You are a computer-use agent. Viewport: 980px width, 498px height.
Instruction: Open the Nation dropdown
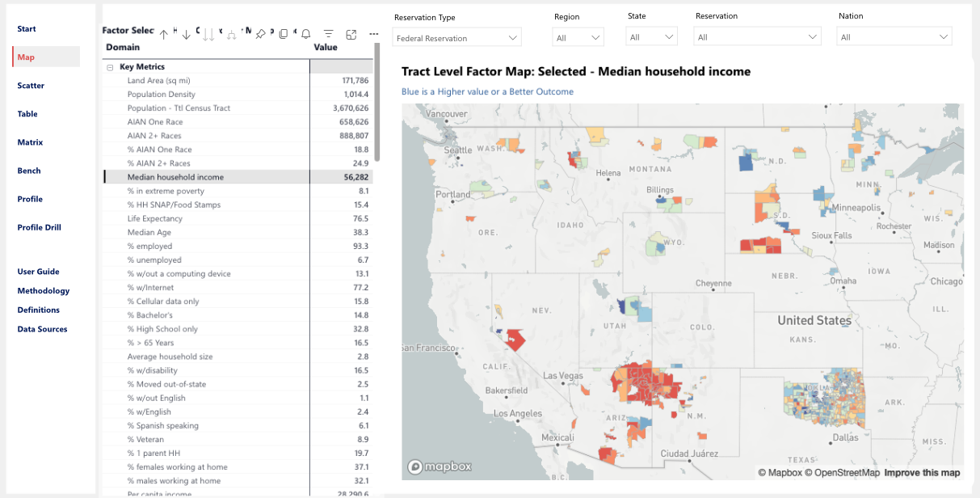click(x=894, y=37)
